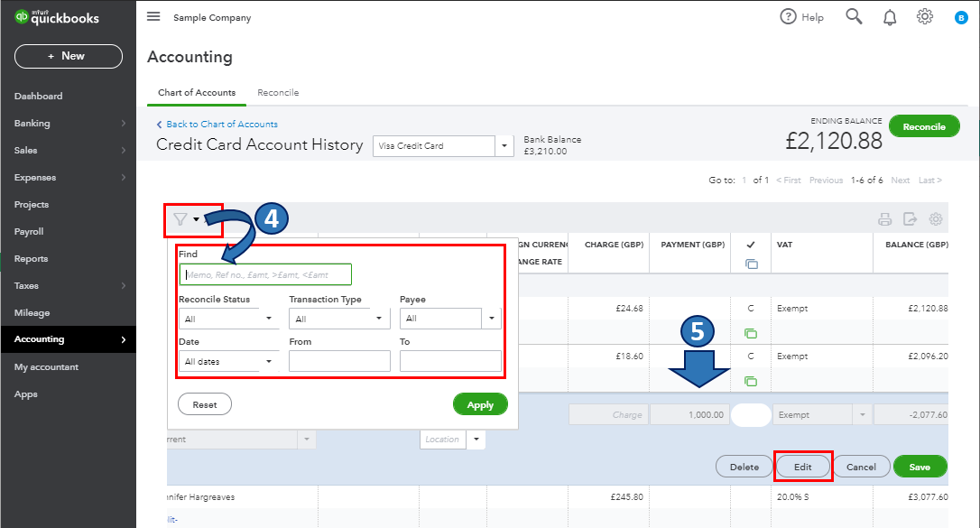Click the Payment 1,000.00 field

pos(689,415)
